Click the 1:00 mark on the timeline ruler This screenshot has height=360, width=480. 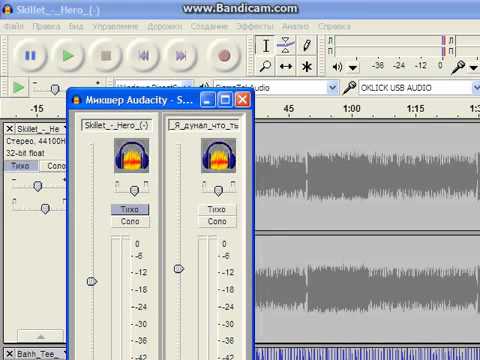click(352, 109)
